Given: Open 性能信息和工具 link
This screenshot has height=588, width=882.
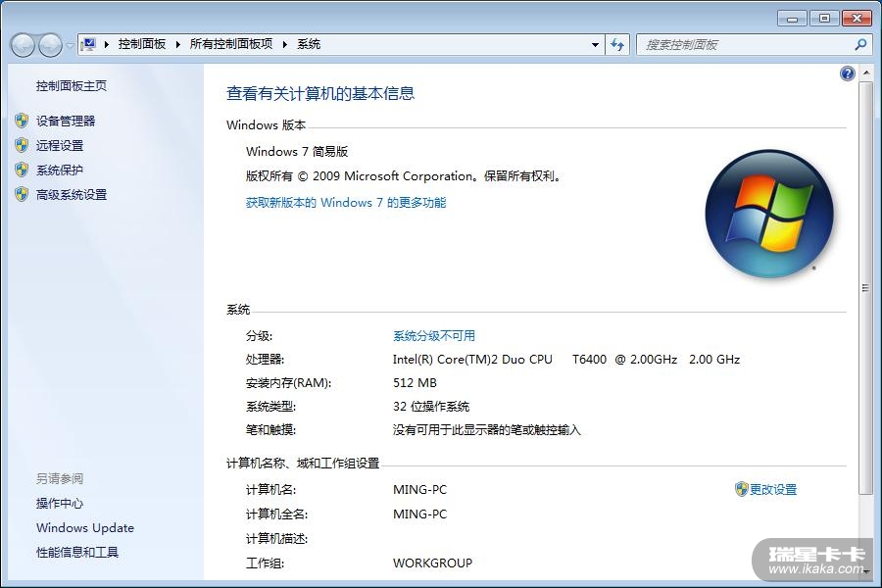Looking at the screenshot, I should click(77, 553).
